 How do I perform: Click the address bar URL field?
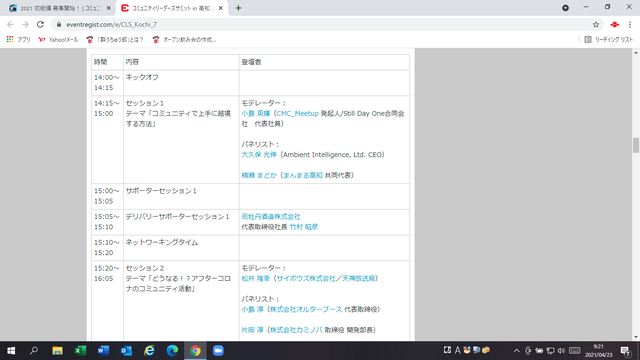point(327,24)
